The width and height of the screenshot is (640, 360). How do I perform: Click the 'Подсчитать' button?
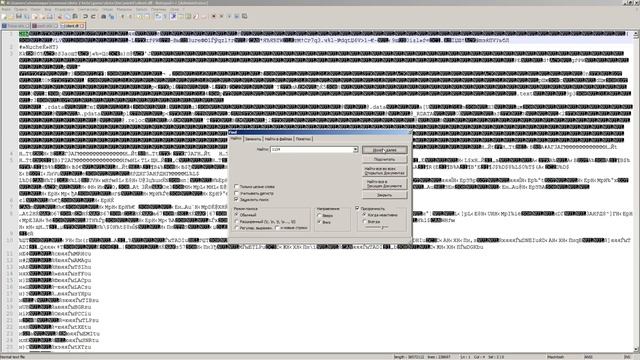384,159
